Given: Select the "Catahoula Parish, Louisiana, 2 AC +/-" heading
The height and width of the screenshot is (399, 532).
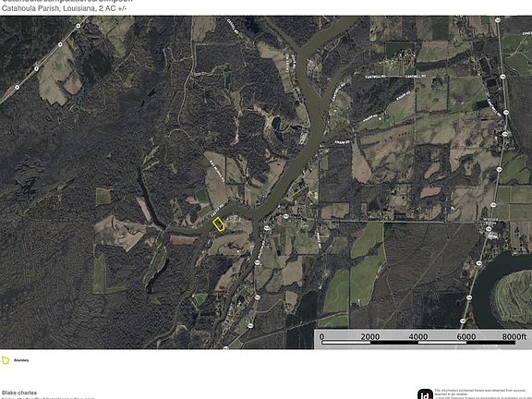Looking at the screenshot, I should click(64, 8).
